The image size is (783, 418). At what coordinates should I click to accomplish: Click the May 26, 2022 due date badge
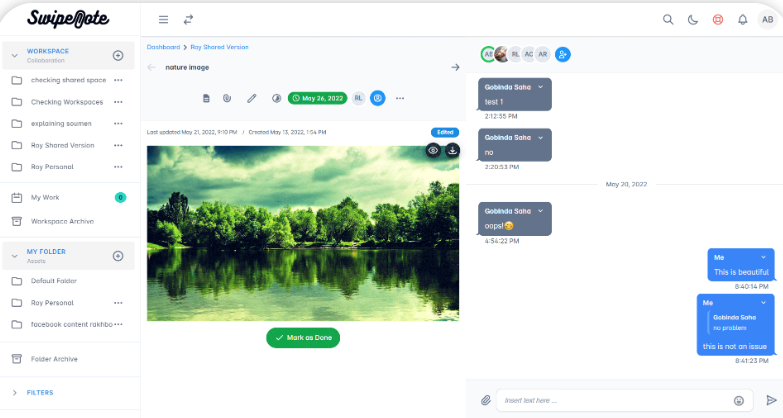[318, 98]
